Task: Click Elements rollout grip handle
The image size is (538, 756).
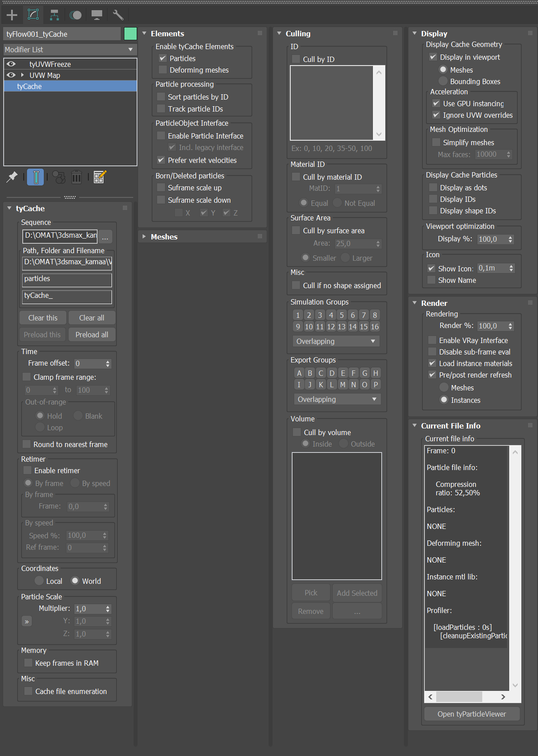Action: click(x=260, y=33)
